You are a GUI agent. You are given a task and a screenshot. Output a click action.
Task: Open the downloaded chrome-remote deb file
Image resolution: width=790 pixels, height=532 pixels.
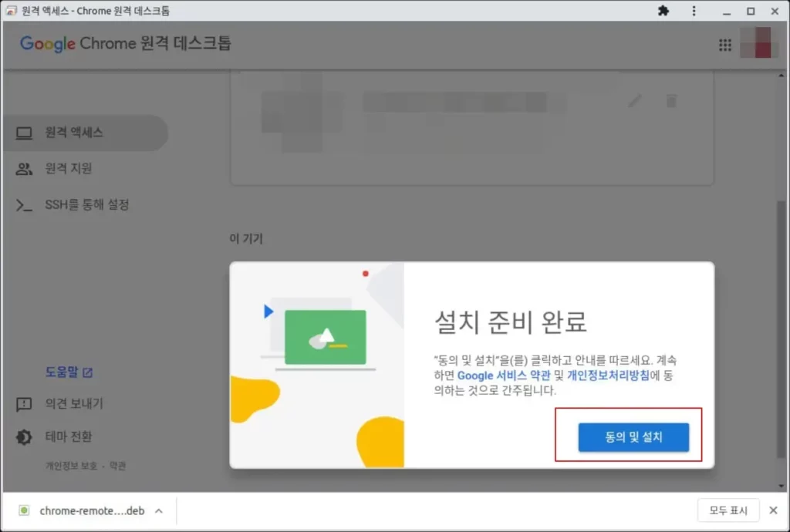[92, 510]
